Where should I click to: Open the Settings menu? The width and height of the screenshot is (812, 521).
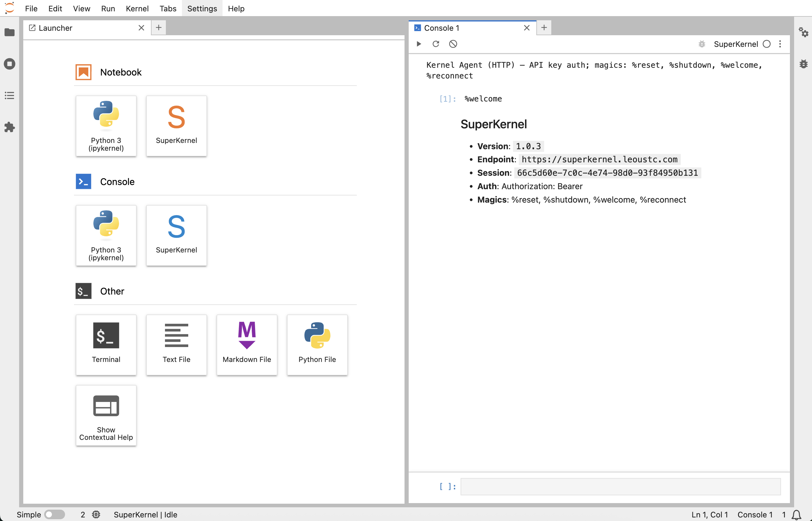point(202,8)
